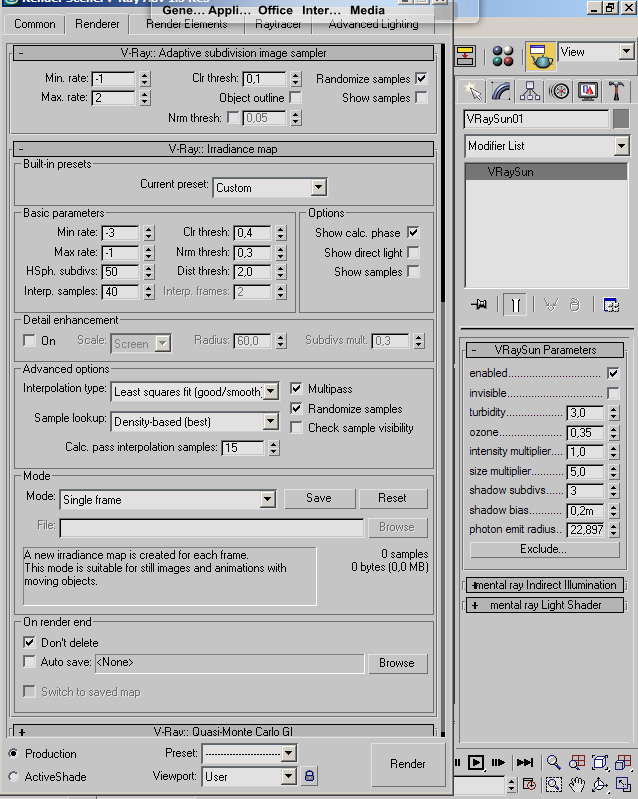Image resolution: width=638 pixels, height=799 pixels.
Task: Open the Utilities hammer panel tab
Action: pos(616,92)
